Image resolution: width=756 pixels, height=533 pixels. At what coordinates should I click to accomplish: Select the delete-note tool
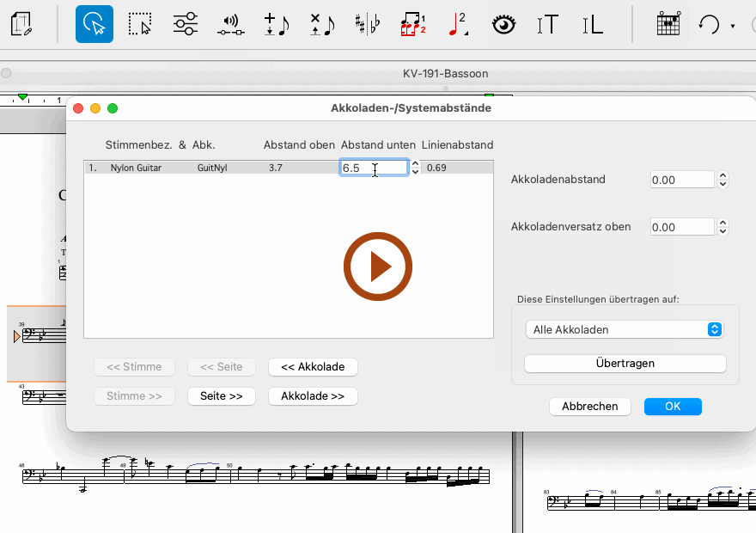(322, 24)
